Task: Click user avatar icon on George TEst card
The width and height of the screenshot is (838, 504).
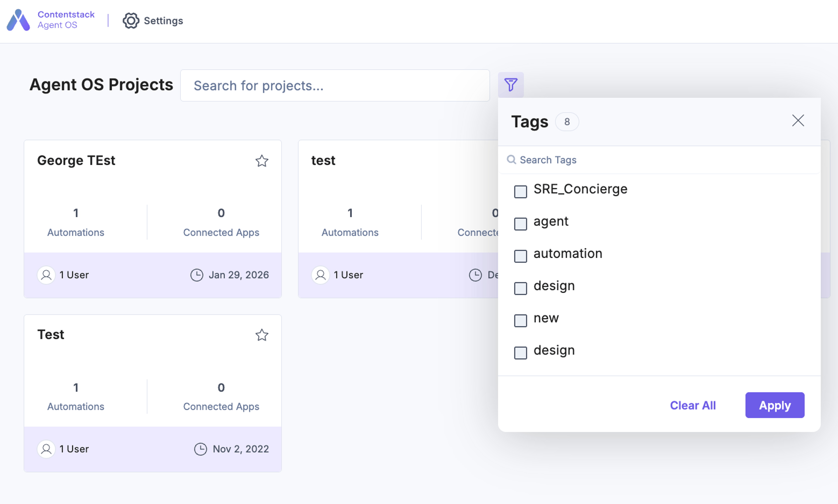Action: tap(46, 275)
